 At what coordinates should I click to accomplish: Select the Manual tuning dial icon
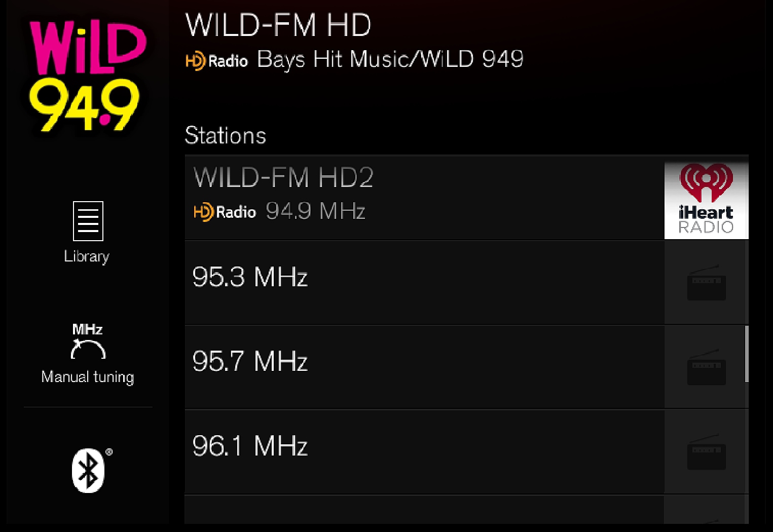(88, 342)
